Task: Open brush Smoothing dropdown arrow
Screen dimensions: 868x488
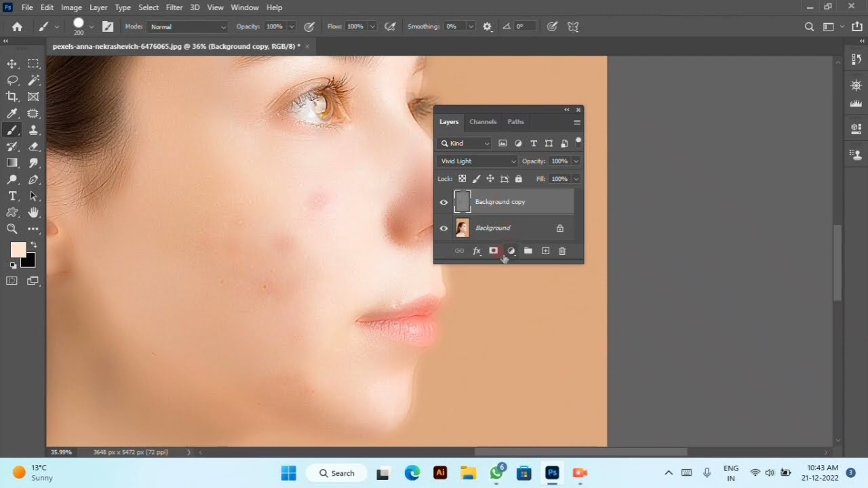Action: [471, 26]
